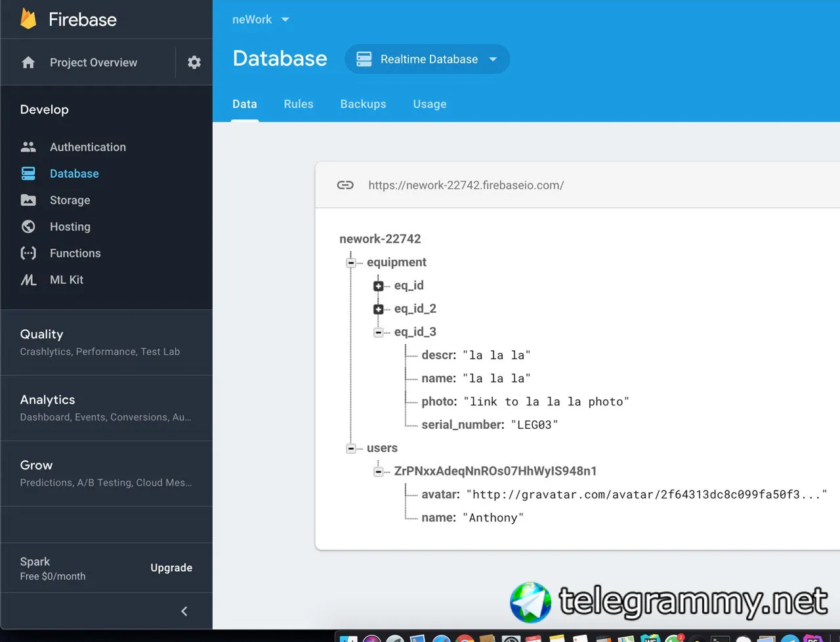Image resolution: width=840 pixels, height=642 pixels.
Task: Open ML Kit from the sidebar
Action: point(67,279)
